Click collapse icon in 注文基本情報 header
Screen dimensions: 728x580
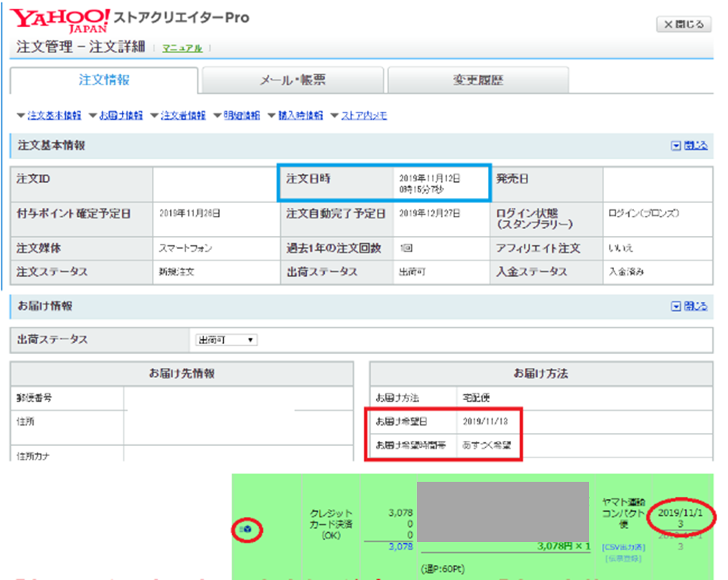pos(675,146)
